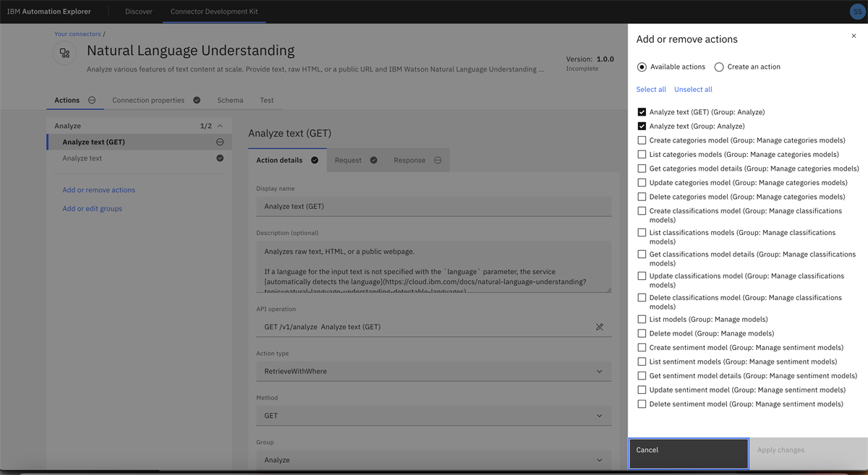Check Update sentiment model checkbox
The image size is (868, 475).
(x=642, y=390)
